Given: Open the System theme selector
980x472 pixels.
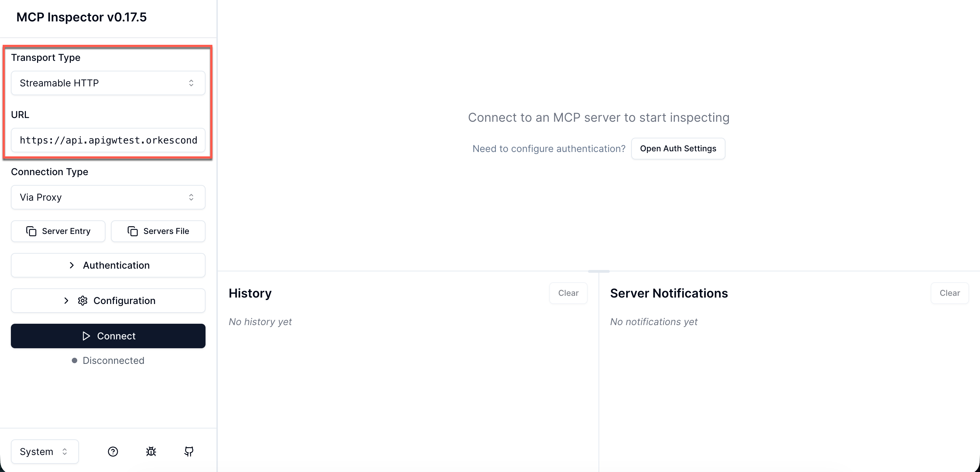Looking at the screenshot, I should click(44, 452).
